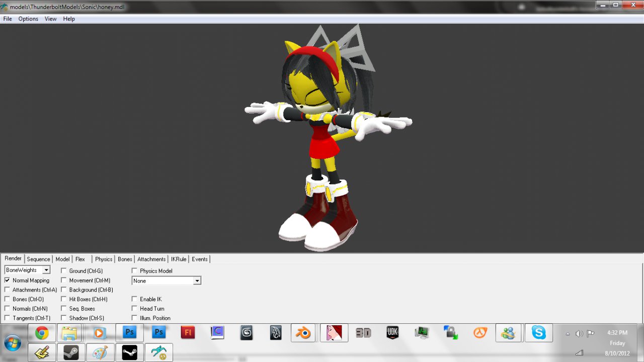
Task: Enable the Seq. Boxes checkbox
Action: click(64, 308)
